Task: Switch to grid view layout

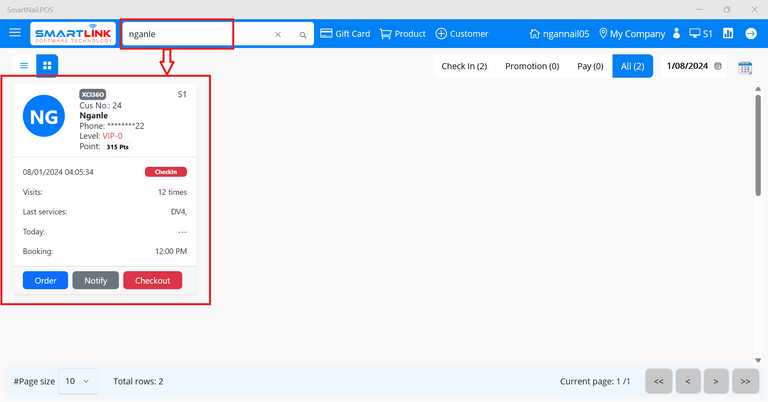Action: point(47,66)
